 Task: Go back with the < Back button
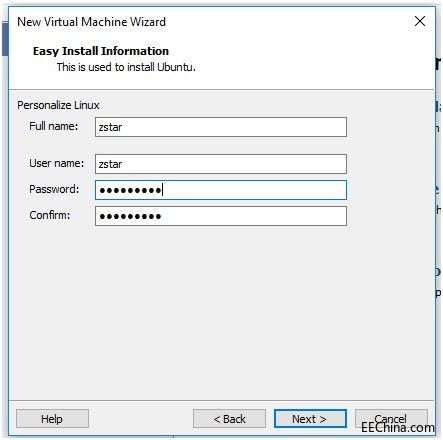[229, 419]
